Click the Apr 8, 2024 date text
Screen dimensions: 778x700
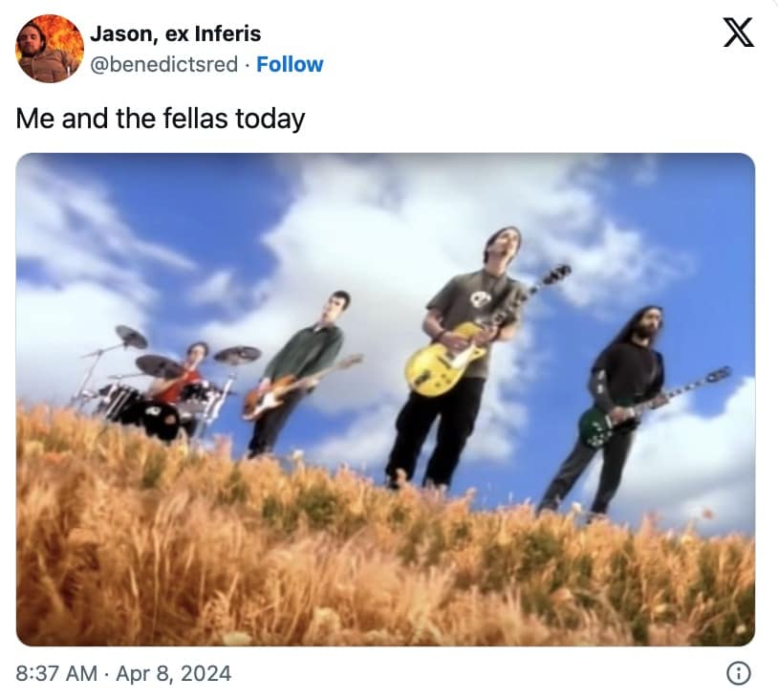(x=174, y=673)
